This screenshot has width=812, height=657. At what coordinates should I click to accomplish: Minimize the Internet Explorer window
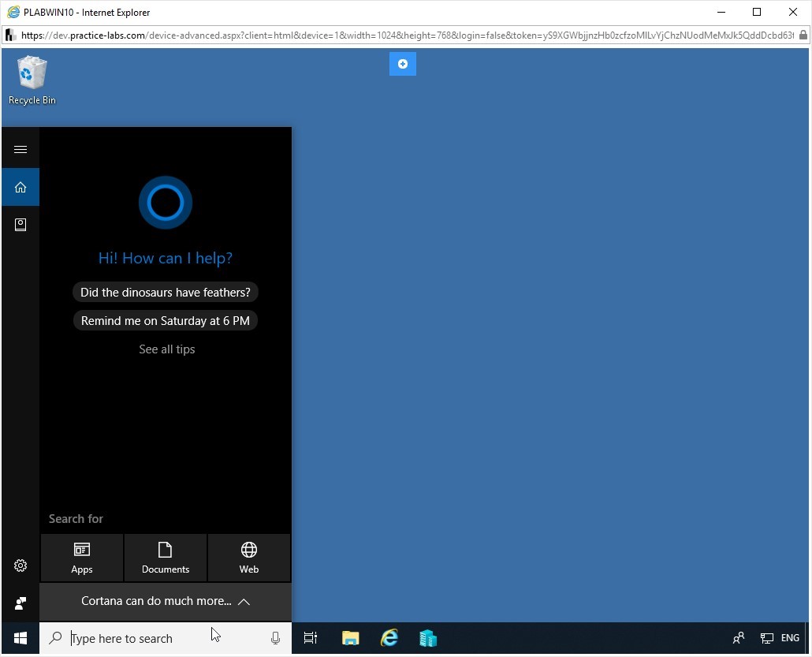(721, 12)
